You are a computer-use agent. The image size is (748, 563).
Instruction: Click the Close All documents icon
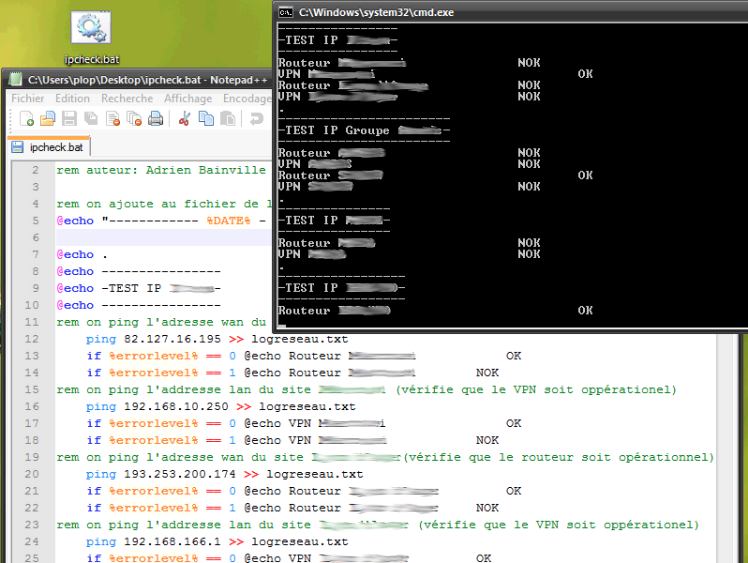pyautogui.click(x=134, y=118)
